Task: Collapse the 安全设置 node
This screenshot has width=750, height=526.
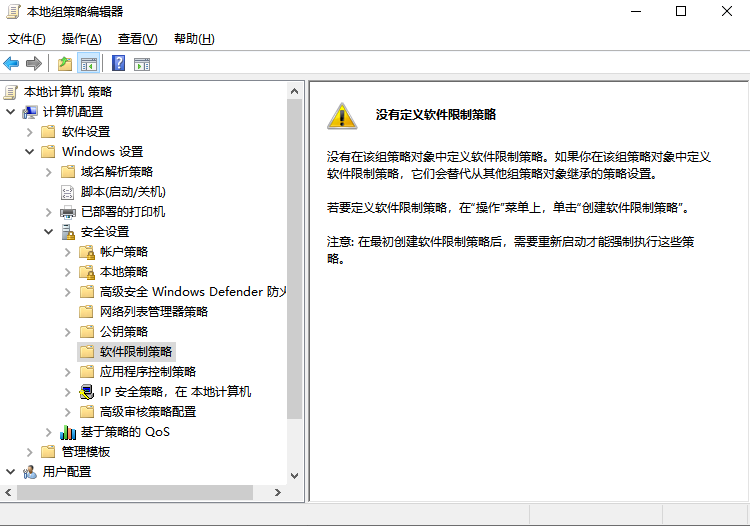Action: 48,232
